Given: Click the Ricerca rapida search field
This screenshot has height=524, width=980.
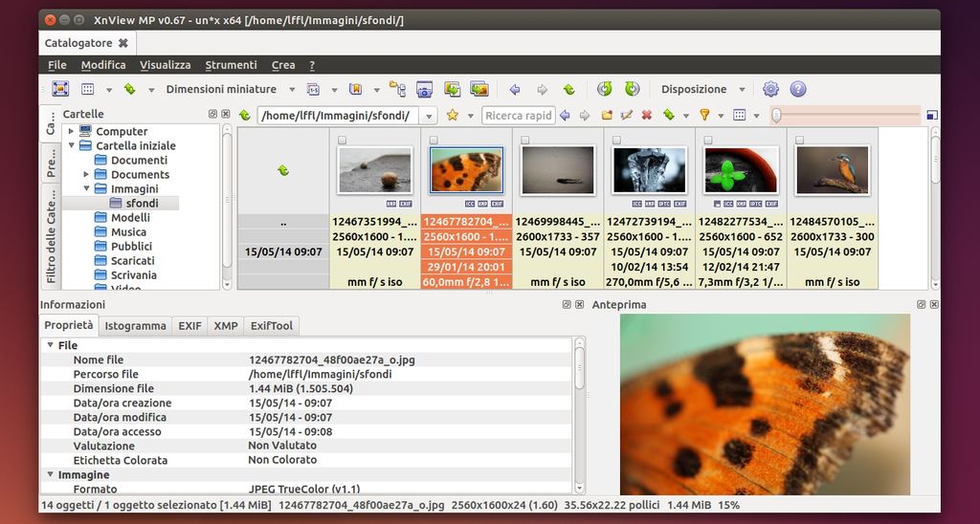Looking at the screenshot, I should [x=518, y=115].
